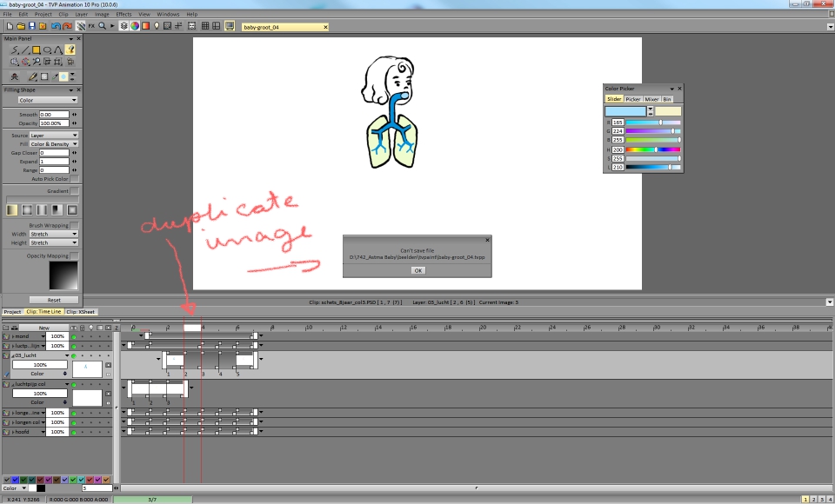Select the crop tool in Main Panel
The width and height of the screenshot is (835, 504).
pyautogui.click(x=58, y=62)
